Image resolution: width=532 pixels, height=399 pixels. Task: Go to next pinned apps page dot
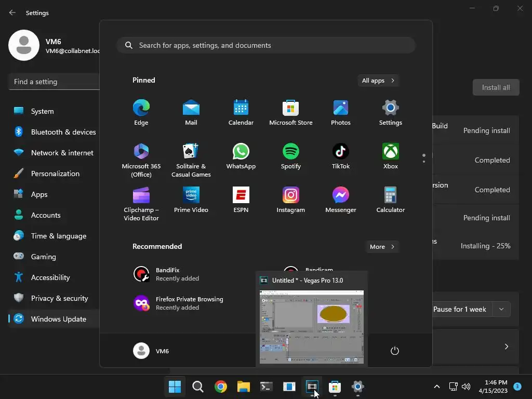(424, 162)
